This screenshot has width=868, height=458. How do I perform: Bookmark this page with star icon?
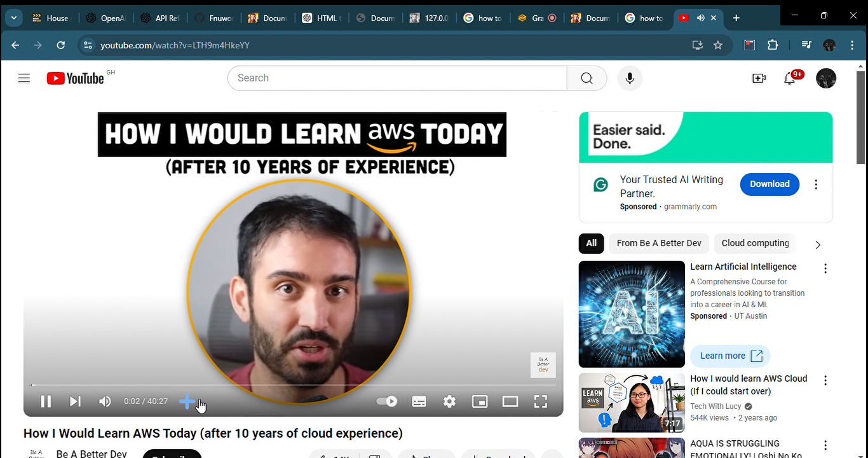click(718, 45)
